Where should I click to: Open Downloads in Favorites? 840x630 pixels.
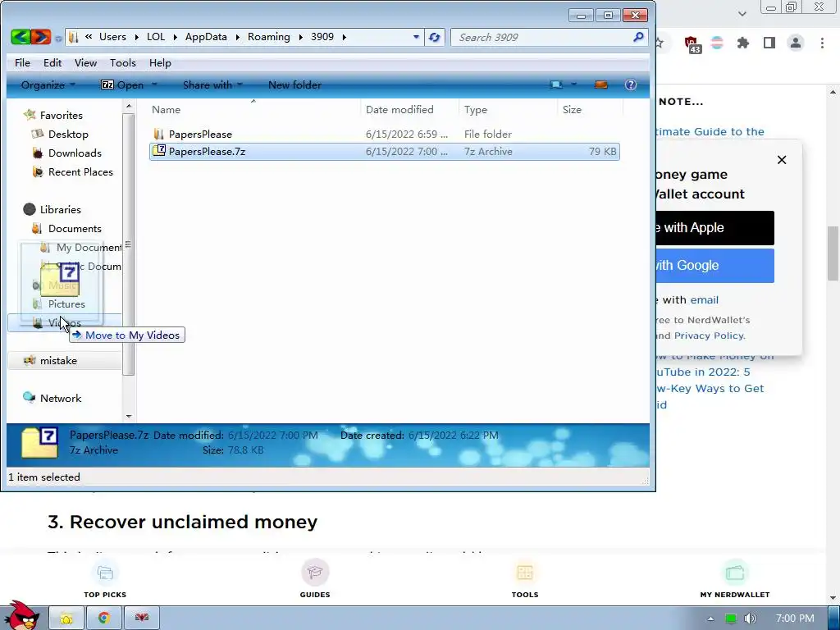(75, 153)
